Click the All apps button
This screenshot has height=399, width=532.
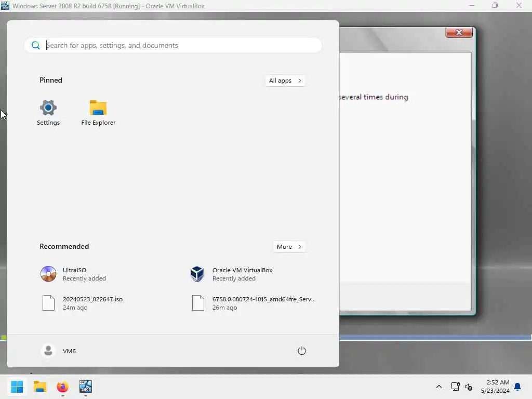(x=285, y=81)
